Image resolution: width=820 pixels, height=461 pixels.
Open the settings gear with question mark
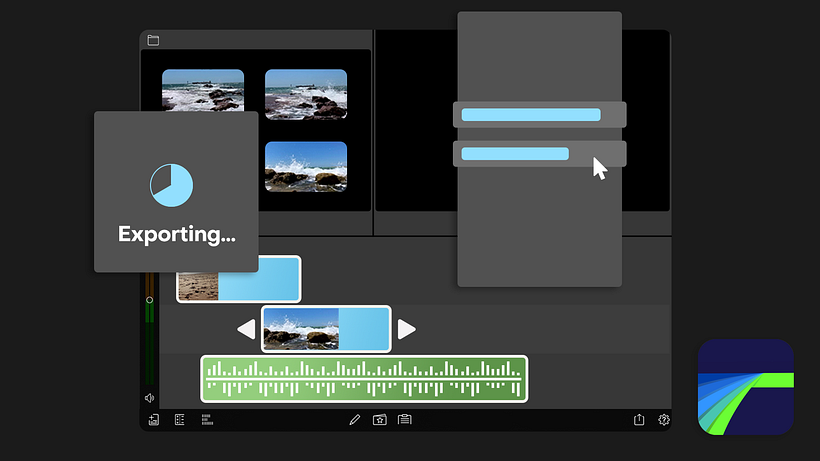click(x=664, y=420)
